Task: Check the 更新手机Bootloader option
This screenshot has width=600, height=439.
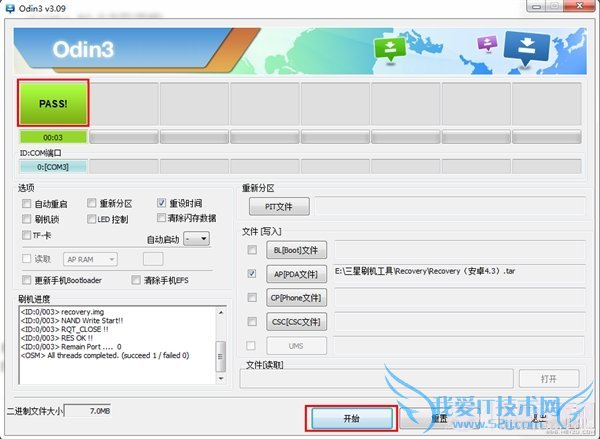Action: tap(26, 280)
